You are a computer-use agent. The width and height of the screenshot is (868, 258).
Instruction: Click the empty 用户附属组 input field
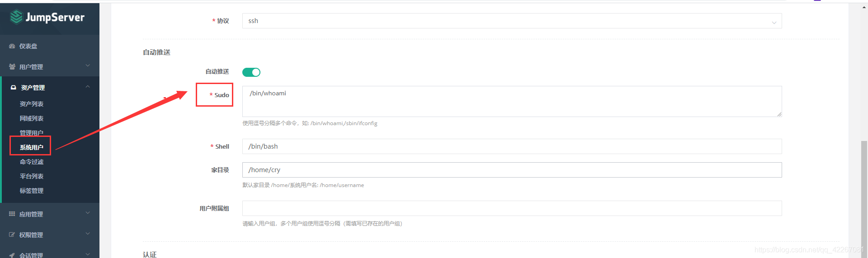pos(512,208)
